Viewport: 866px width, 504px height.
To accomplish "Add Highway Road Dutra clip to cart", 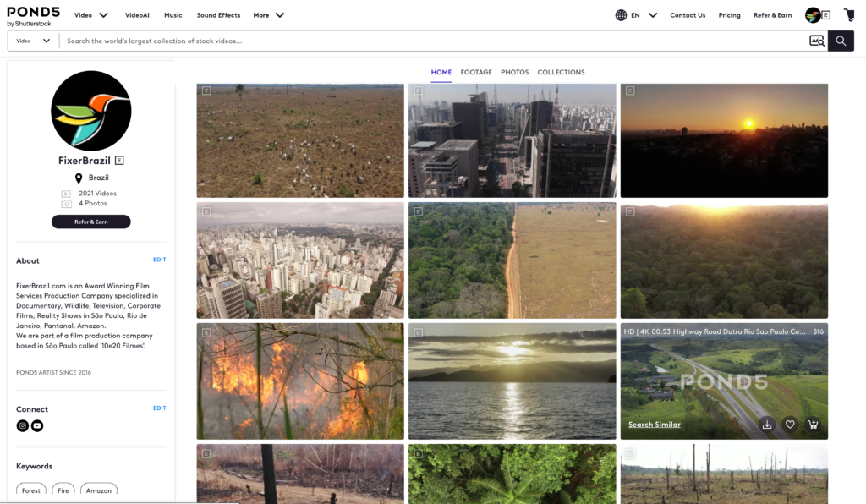I will [813, 424].
